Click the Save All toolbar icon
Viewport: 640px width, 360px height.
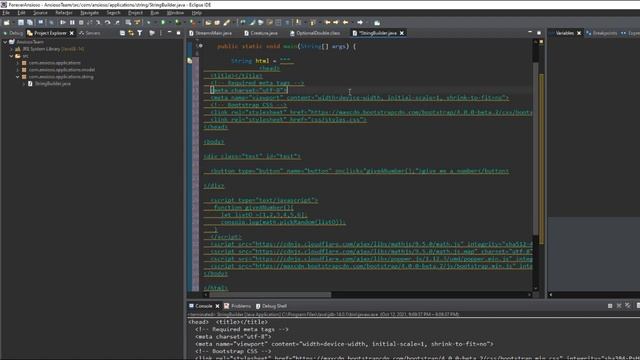[30, 22]
